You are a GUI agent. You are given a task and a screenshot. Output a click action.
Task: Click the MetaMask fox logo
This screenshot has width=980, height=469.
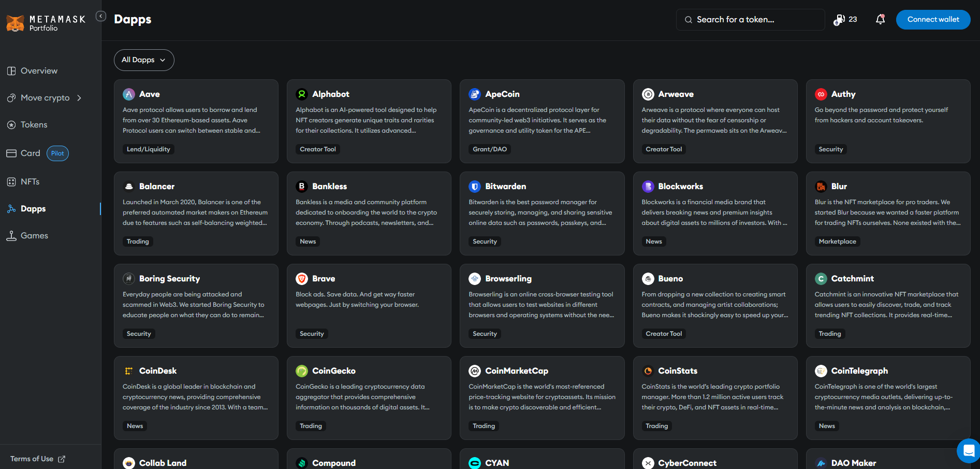pos(15,23)
